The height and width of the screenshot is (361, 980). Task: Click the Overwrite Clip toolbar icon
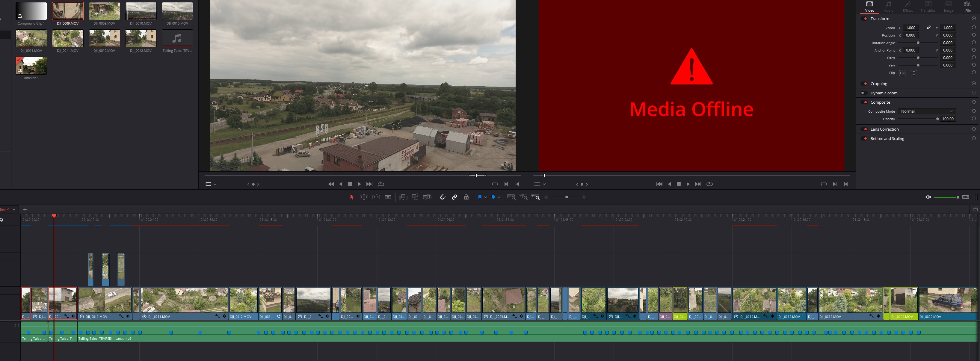point(415,197)
